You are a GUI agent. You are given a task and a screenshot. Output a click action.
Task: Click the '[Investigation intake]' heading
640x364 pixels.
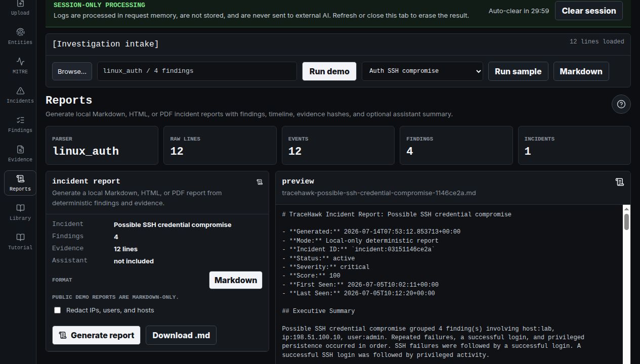[x=105, y=44]
